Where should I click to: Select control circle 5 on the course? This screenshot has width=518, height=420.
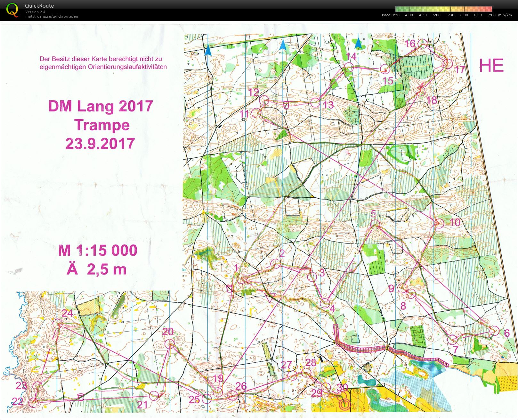pos(375,224)
